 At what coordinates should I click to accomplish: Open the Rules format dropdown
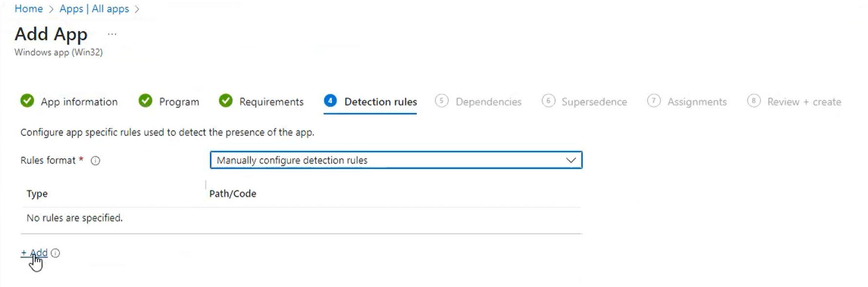point(390,160)
